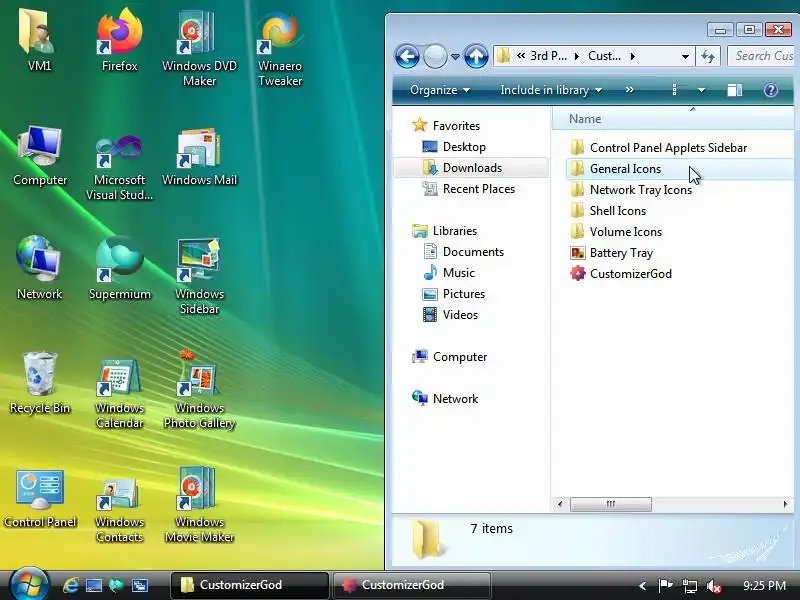Screen dimensions: 800x600
Task: Select Desktop under Favorites
Action: click(x=464, y=147)
